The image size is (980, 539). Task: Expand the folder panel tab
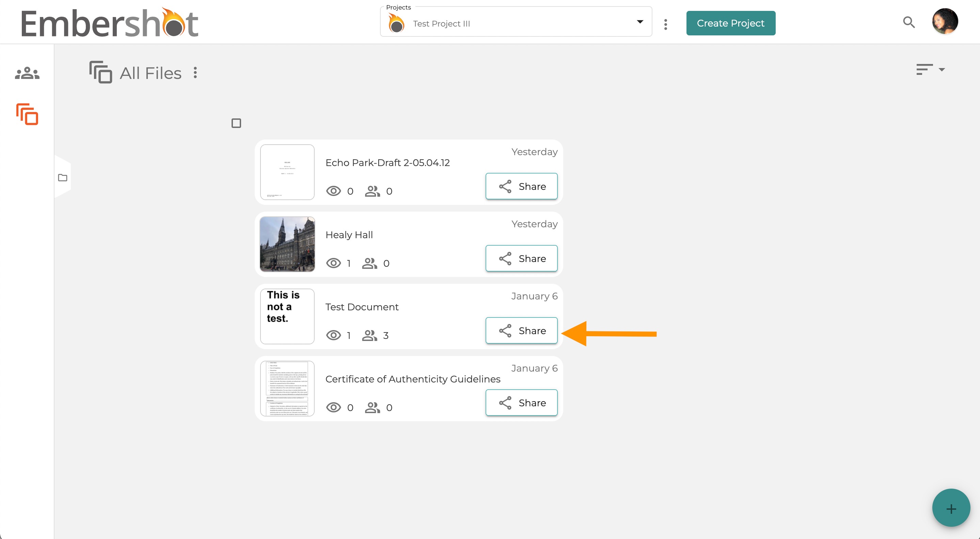[x=63, y=177]
